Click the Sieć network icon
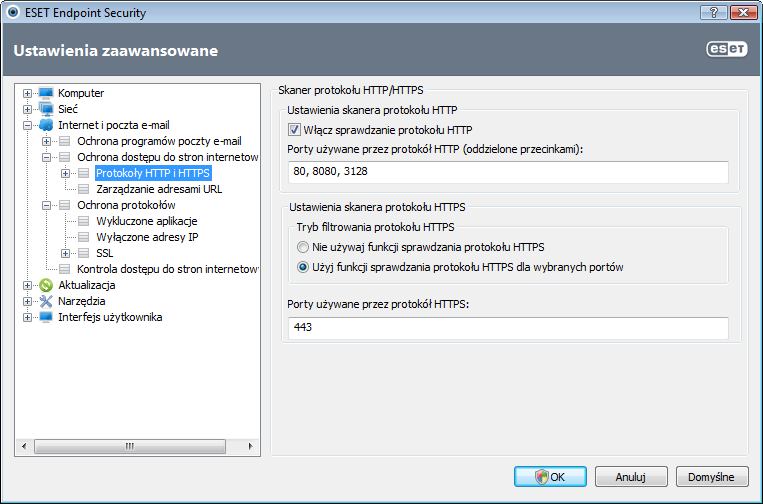Screen dimensions: 763x504 46,109
